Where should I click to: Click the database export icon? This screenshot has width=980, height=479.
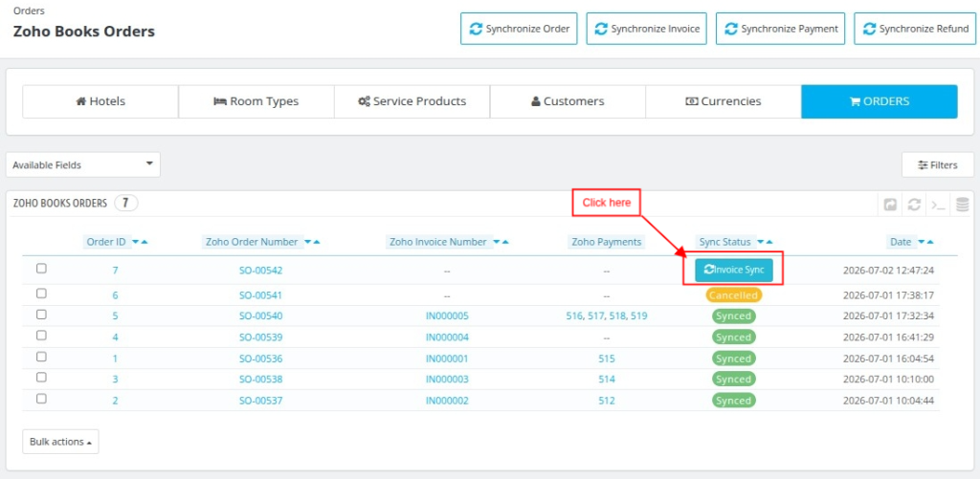tap(963, 205)
